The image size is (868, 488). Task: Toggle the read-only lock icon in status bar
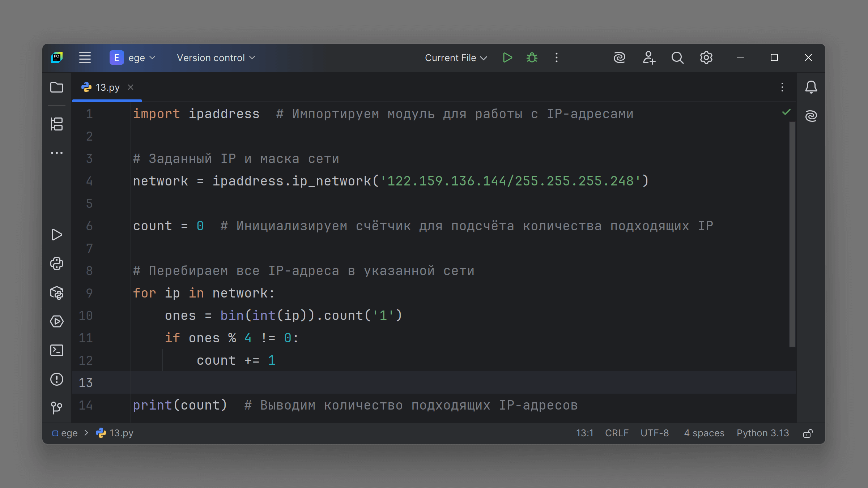pos(808,433)
